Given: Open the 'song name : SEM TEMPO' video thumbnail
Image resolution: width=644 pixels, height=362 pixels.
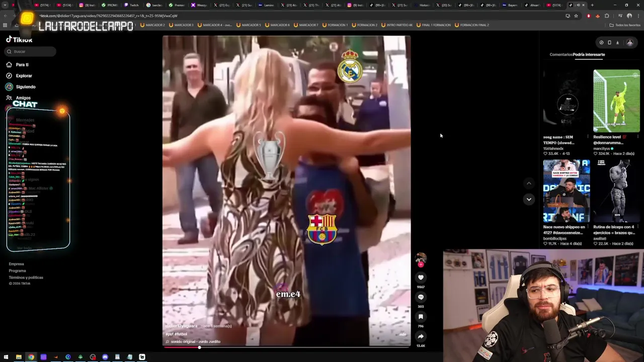Looking at the screenshot, I should [x=567, y=101].
